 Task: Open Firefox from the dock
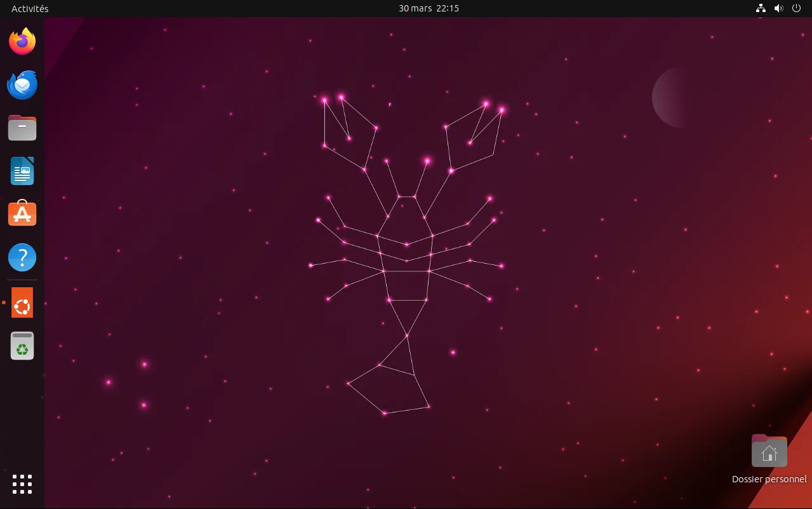click(x=22, y=41)
